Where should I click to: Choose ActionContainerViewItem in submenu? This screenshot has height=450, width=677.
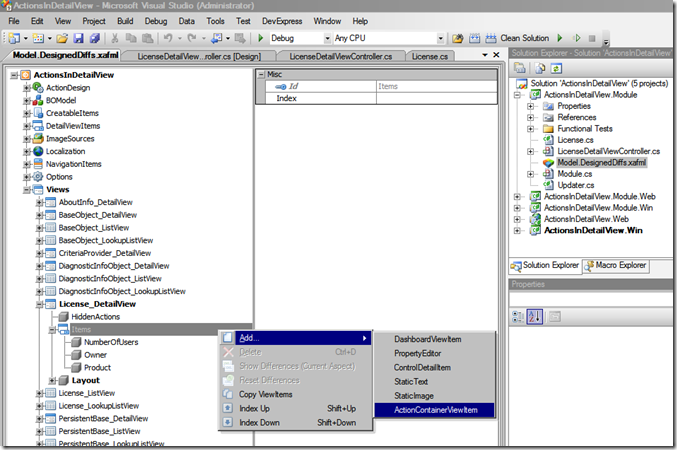[434, 410]
